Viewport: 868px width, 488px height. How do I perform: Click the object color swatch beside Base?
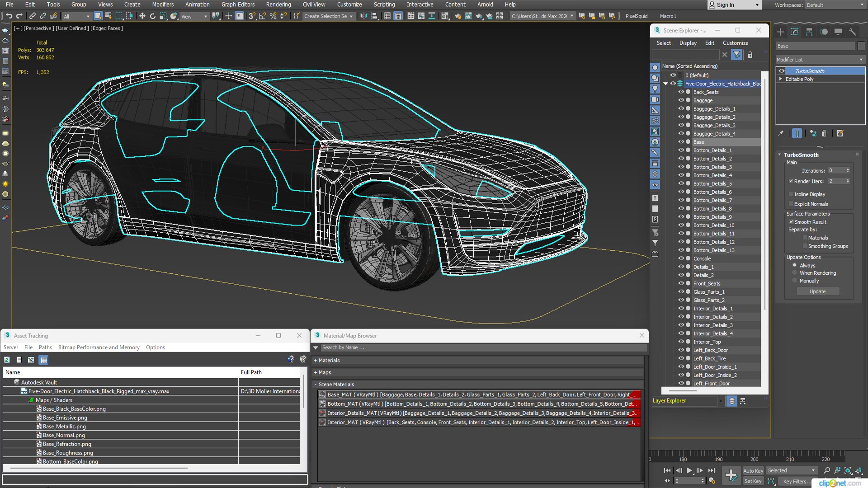pos(861,46)
